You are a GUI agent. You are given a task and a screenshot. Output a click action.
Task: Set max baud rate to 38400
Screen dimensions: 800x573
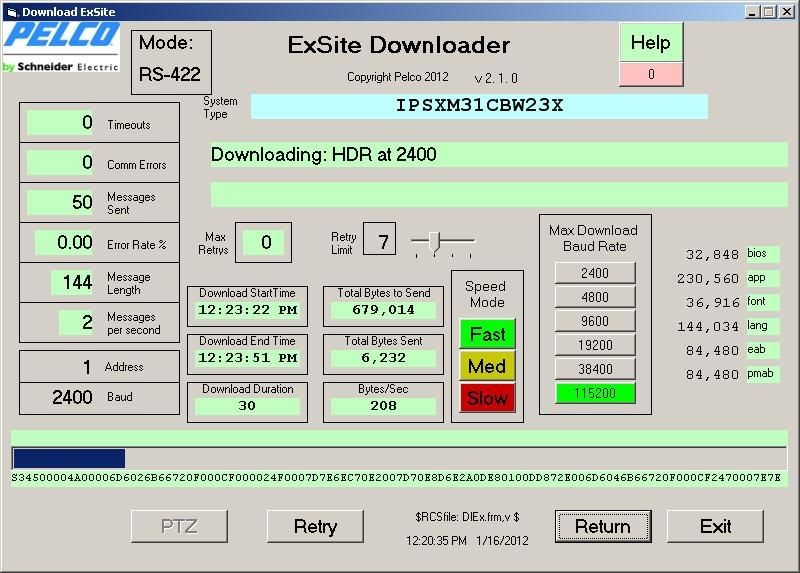(x=595, y=369)
